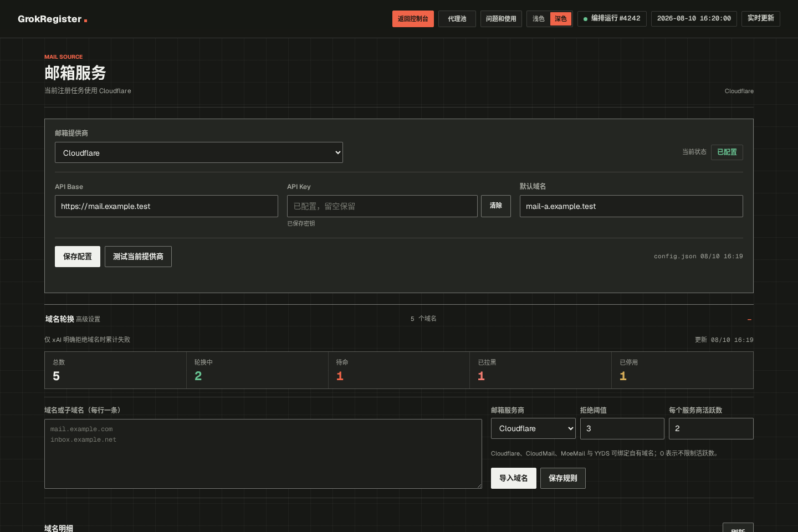
Task: Click the GrokRegister logo
Action: 52,19
